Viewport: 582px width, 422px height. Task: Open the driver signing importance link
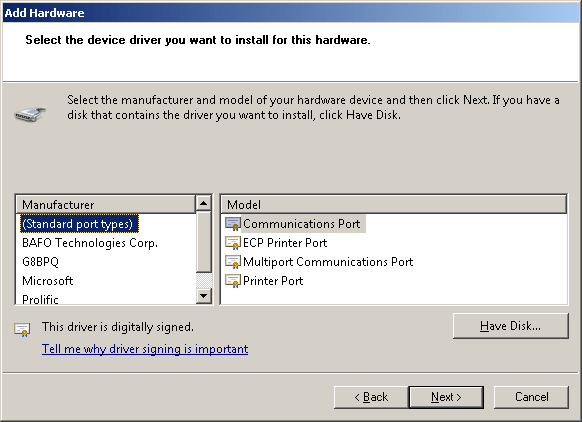pos(145,349)
